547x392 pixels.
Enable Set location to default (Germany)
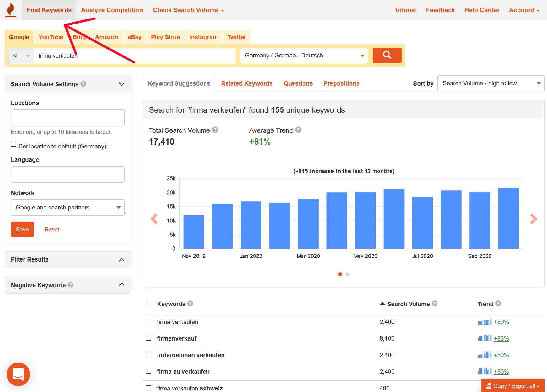(13, 144)
